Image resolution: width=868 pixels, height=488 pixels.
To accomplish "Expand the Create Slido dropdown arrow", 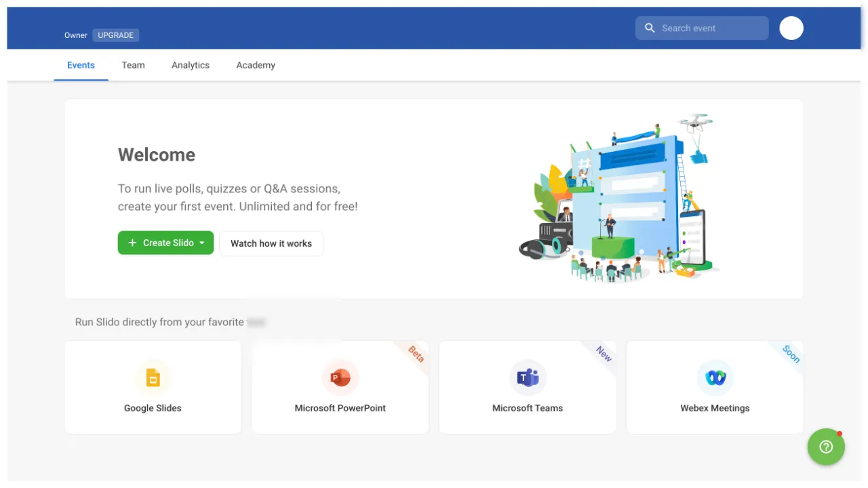I will [202, 243].
